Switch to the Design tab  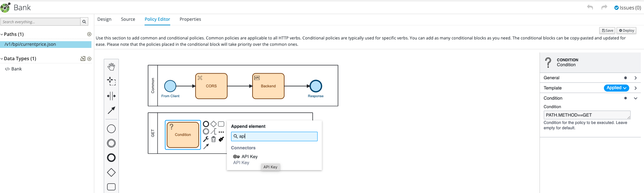point(104,19)
